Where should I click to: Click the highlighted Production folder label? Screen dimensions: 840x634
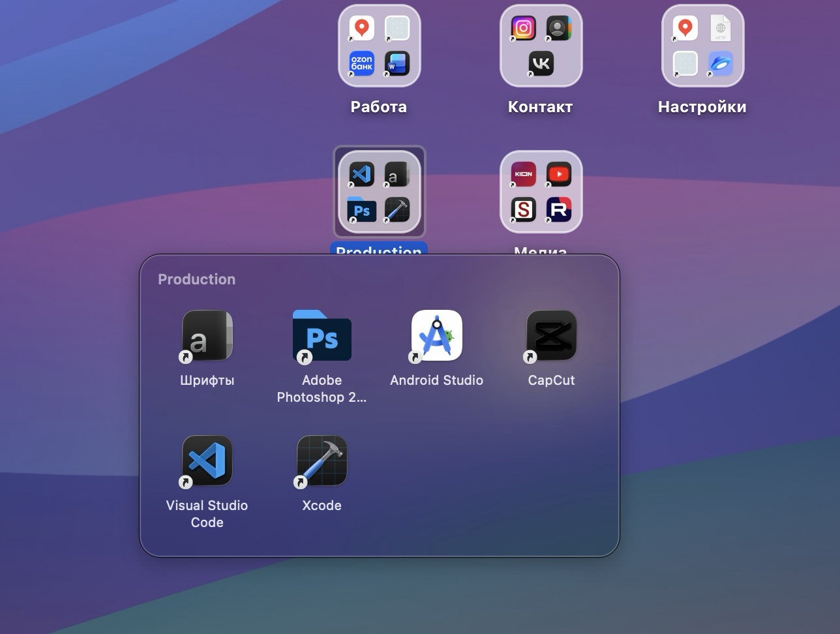(379, 249)
